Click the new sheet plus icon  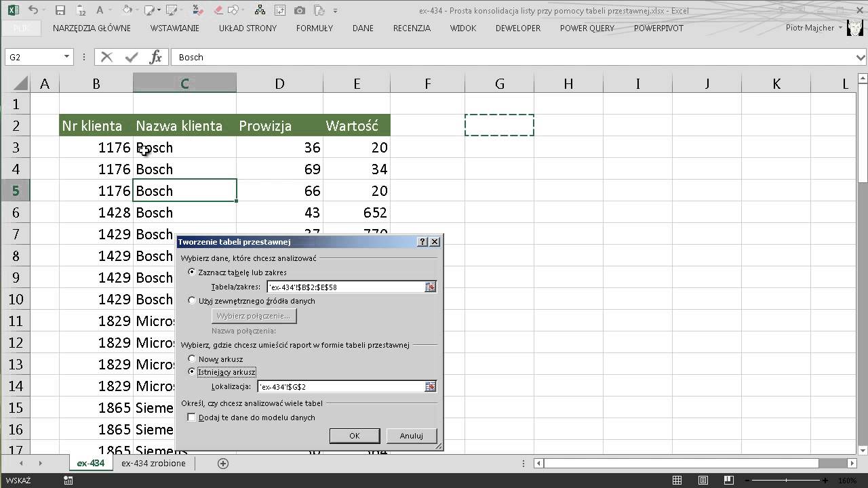[x=223, y=463]
